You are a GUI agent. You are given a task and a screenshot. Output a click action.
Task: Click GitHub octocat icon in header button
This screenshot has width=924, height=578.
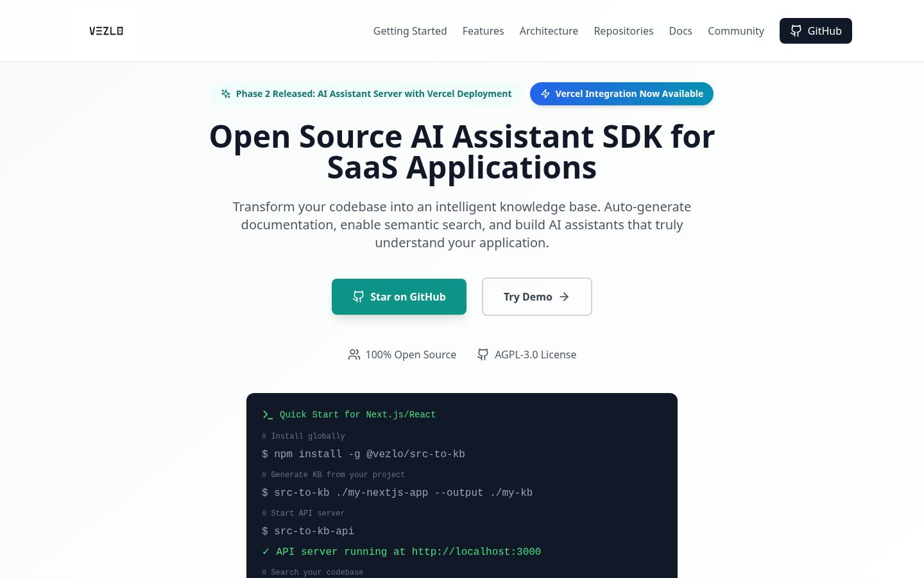click(796, 31)
